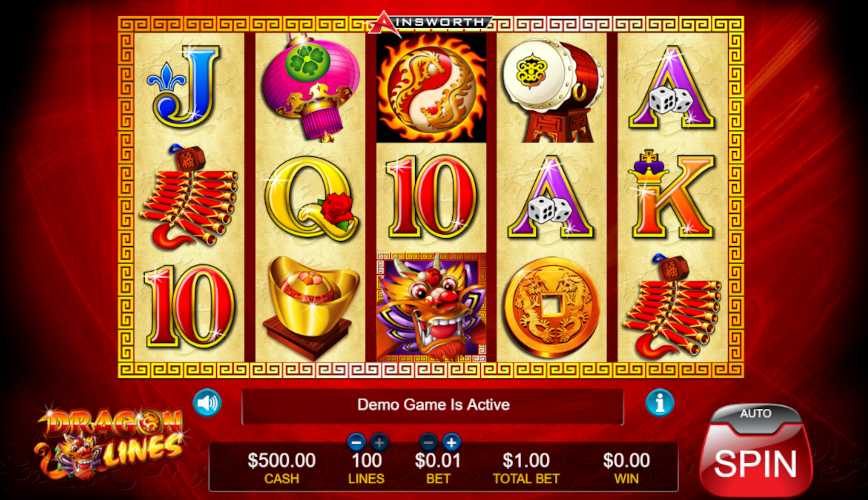Open the game info button
Screen dimensions: 868x500
coord(659,403)
